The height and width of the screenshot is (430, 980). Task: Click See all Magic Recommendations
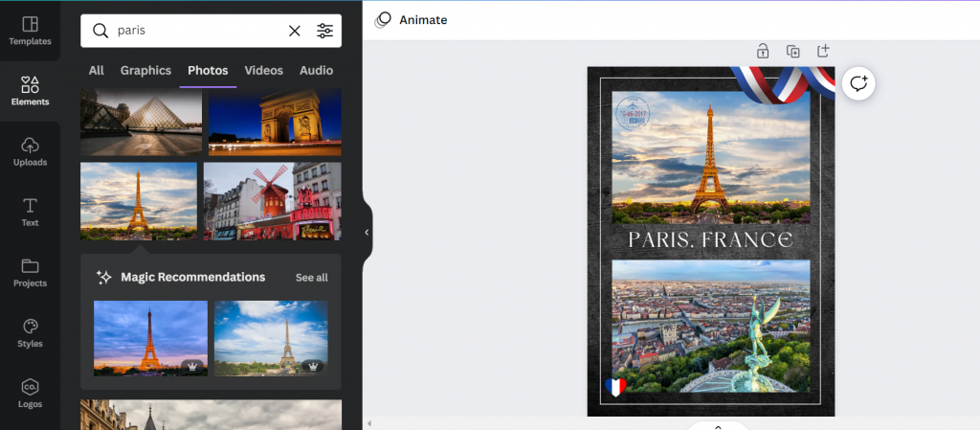coord(311,278)
